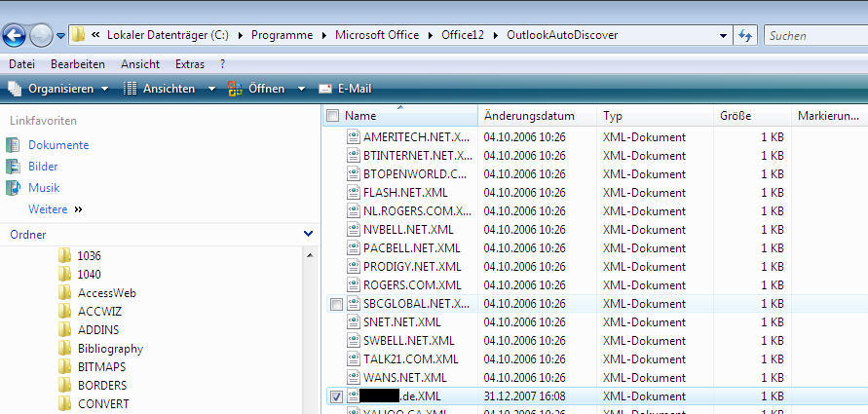Click the folder tree scrollbar up arrow
Image resolution: width=868 pixels, height=414 pixels.
[310, 255]
